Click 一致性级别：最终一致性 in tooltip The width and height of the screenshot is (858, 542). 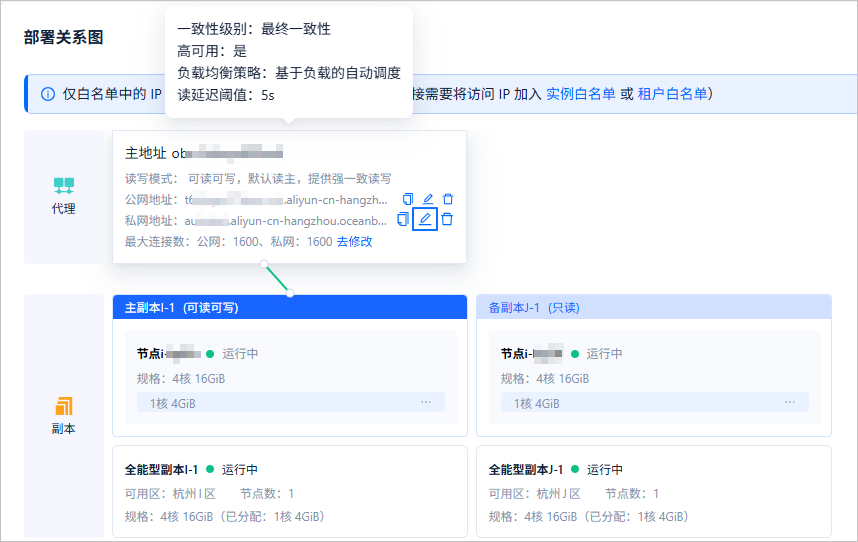(254, 29)
